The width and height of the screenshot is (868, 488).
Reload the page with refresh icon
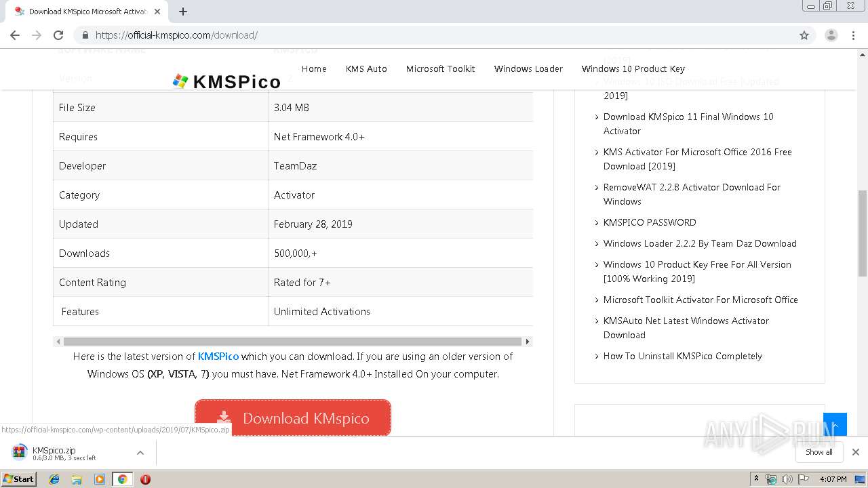click(58, 35)
